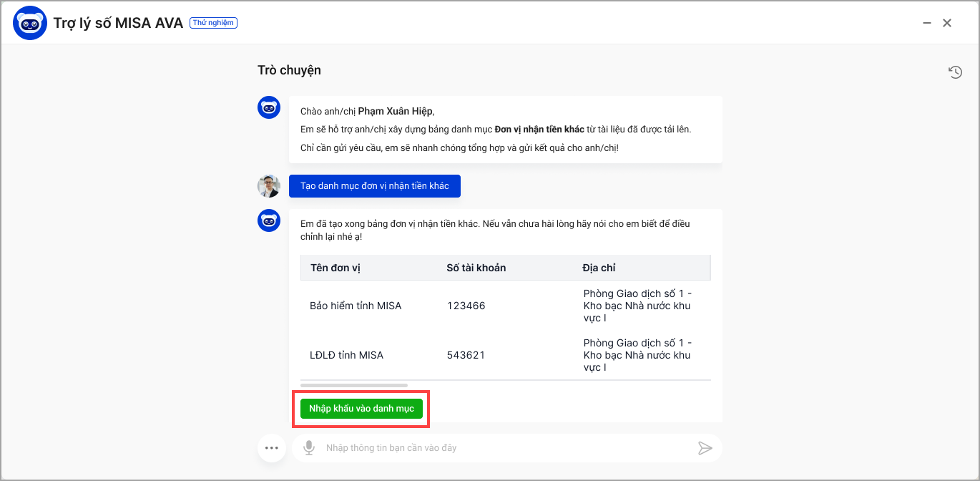Screen dimensions: 980x481
Task: Click the table's horizontal scrollbar
Action: (x=354, y=385)
